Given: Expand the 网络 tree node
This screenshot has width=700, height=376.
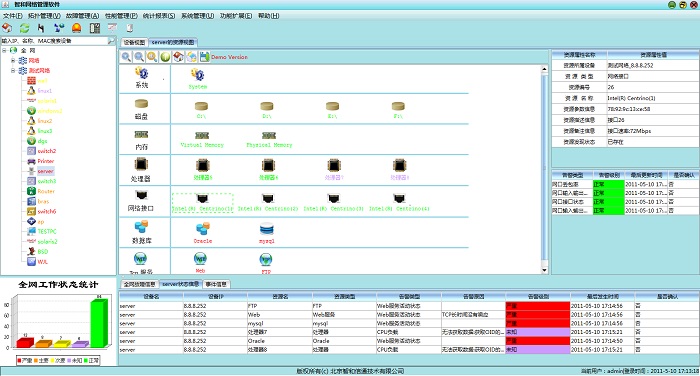Looking at the screenshot, I should [x=13, y=60].
